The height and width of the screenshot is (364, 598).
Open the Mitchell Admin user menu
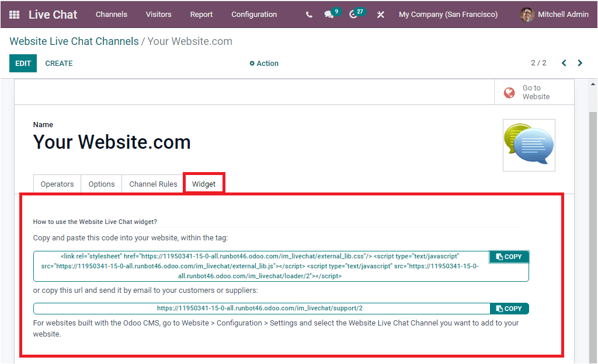click(554, 15)
